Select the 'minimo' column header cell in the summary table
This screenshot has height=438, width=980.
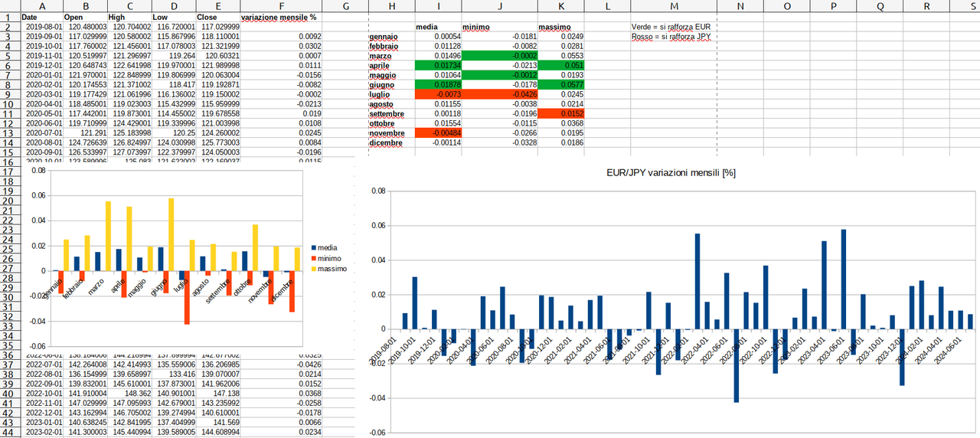tap(499, 26)
